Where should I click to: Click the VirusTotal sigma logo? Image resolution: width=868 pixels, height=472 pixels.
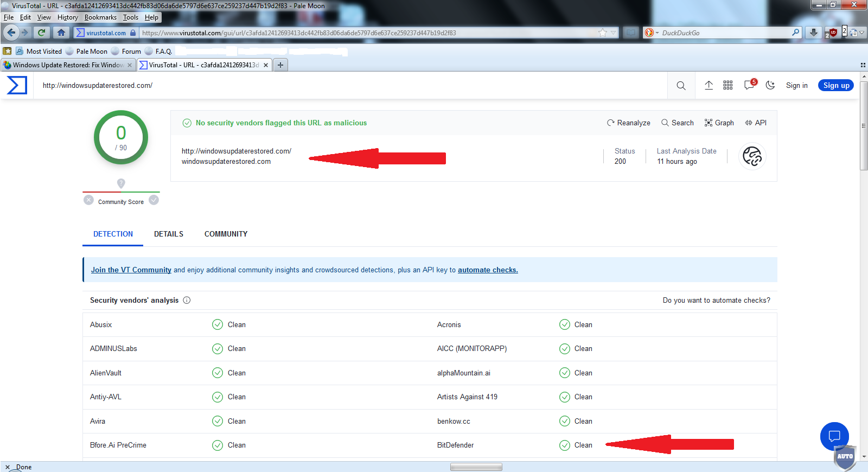click(x=17, y=85)
